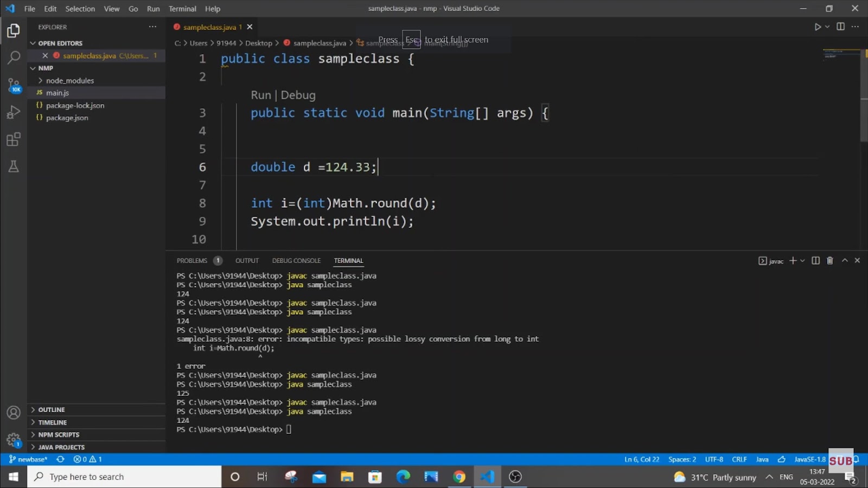Open the View menu
The image size is (868, 488).
click(112, 9)
